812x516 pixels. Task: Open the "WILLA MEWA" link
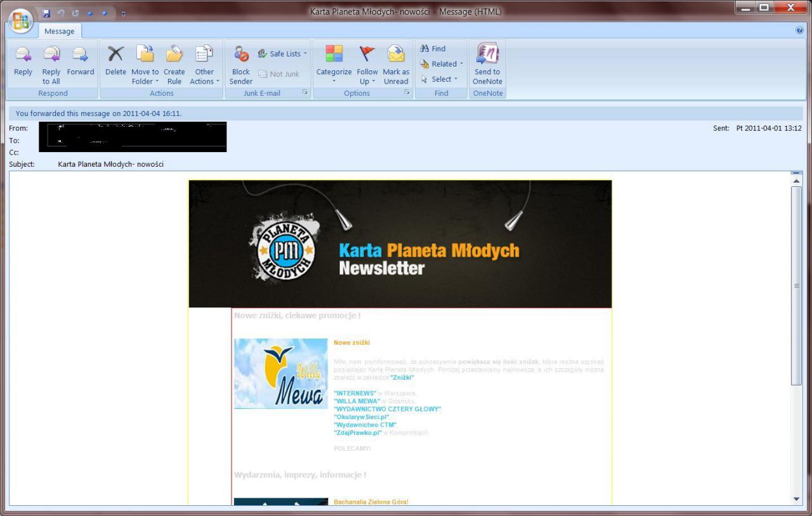pyautogui.click(x=357, y=401)
